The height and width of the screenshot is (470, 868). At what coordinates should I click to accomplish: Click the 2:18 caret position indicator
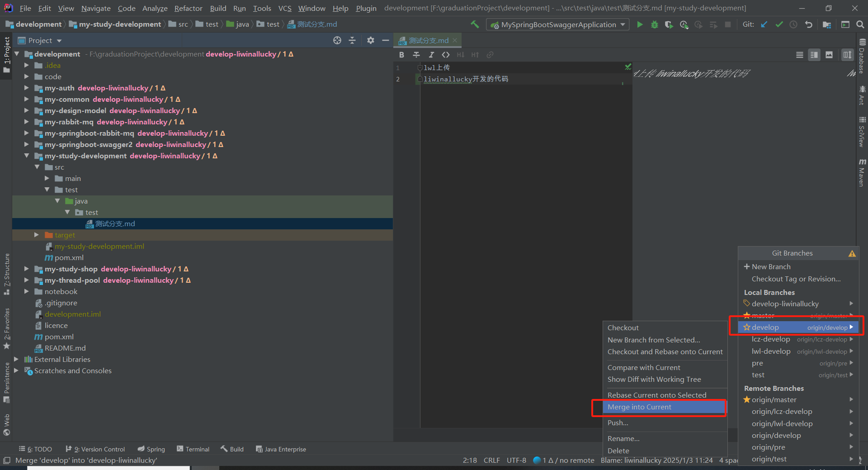coord(470,461)
